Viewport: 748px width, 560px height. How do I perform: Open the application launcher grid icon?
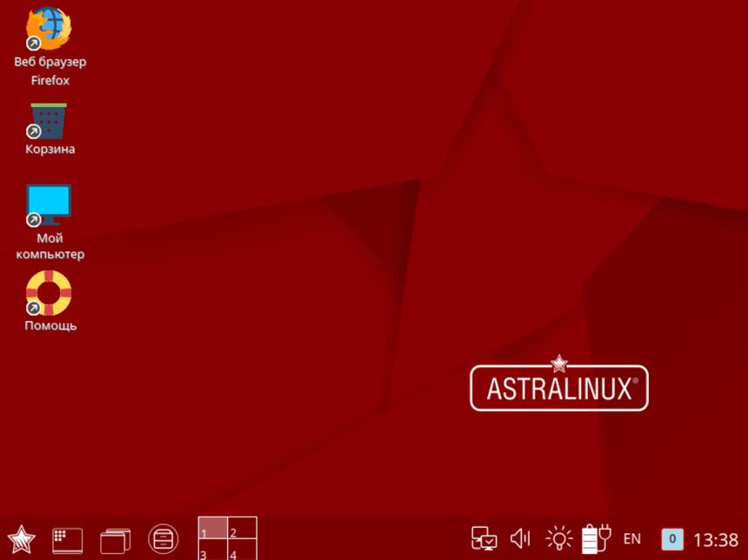click(67, 537)
